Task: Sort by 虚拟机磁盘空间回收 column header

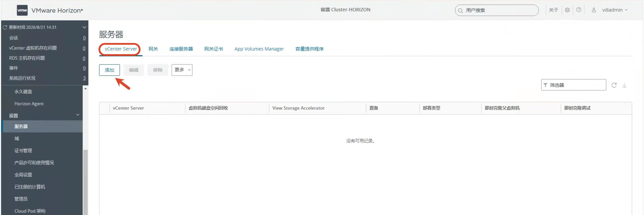Action: coord(208,108)
